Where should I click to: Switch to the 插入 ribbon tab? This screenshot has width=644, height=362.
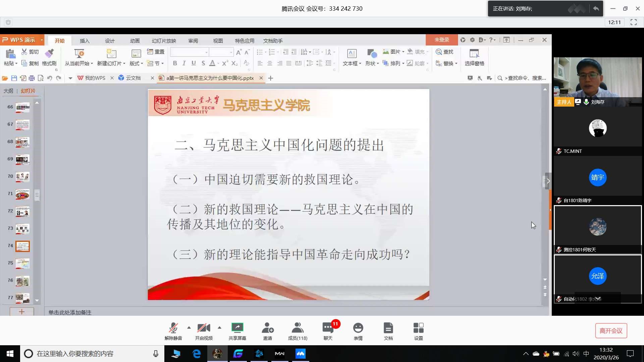click(85, 41)
